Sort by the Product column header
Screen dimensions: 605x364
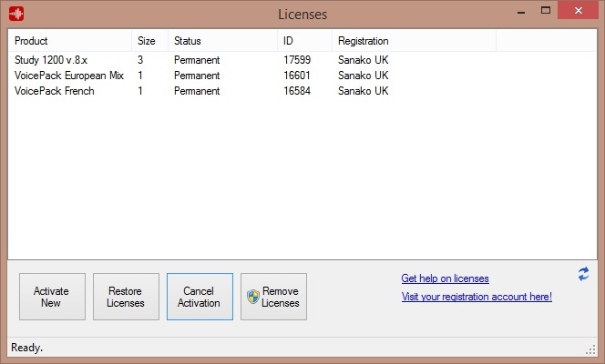click(70, 41)
